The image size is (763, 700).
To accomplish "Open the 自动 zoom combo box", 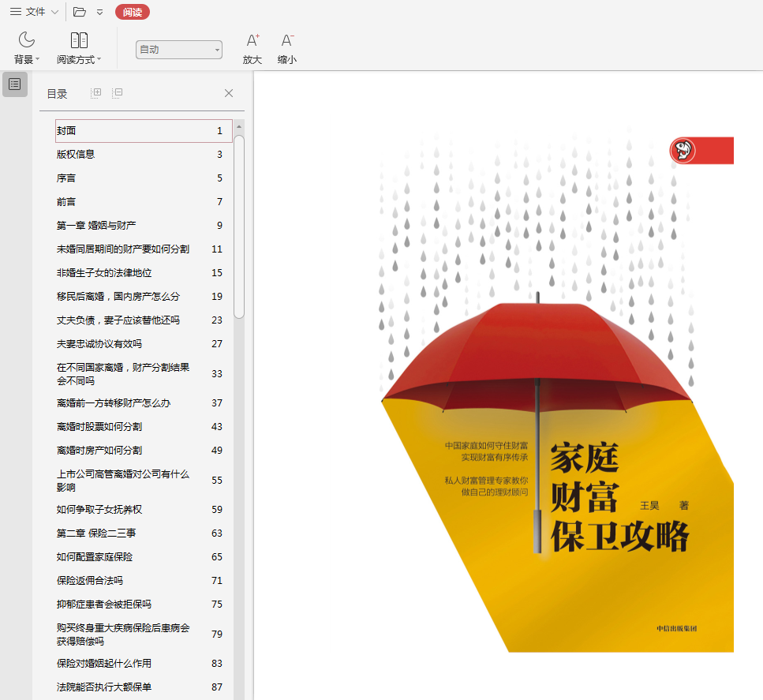I will coord(178,50).
